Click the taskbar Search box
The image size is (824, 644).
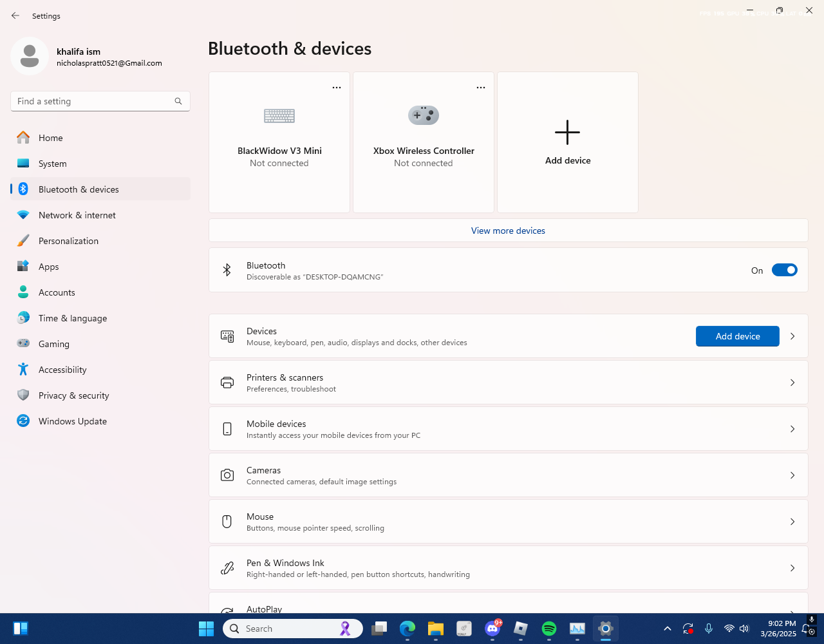coord(293,629)
